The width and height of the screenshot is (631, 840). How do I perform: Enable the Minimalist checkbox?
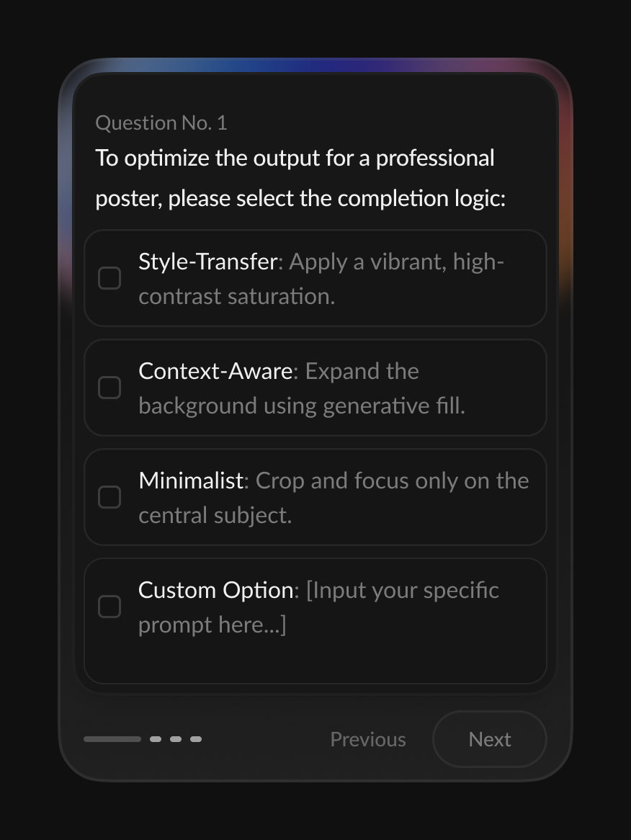(x=109, y=497)
